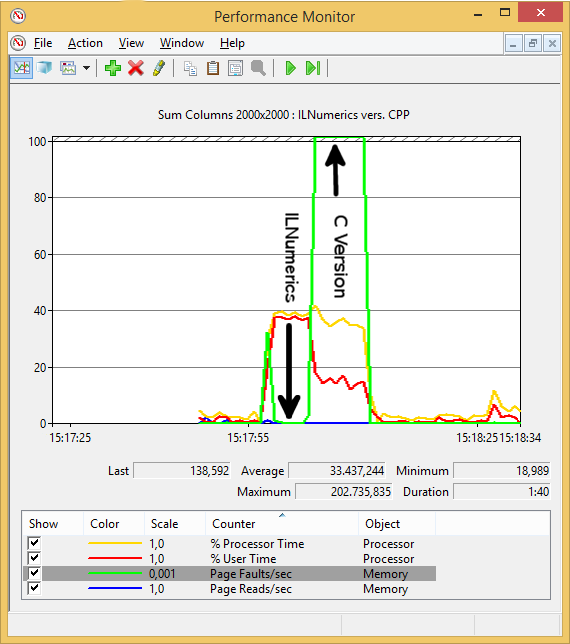570x644 pixels.
Task: Open the File menu
Action: (43, 43)
